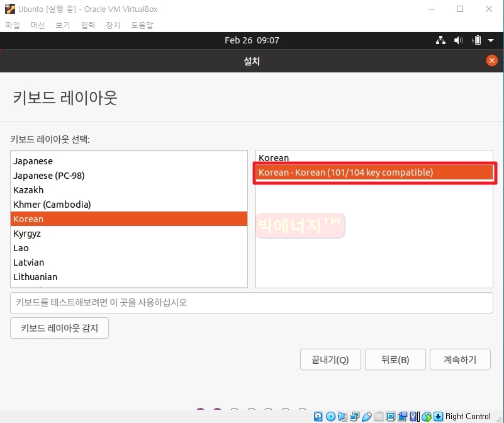Image resolution: width=504 pixels, height=423 pixels.
Task: Select Lao in the layout list
Action: 129,247
